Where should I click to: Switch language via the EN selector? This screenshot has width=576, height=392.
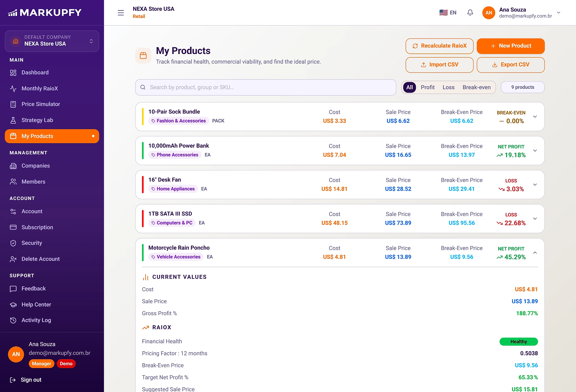448,13
